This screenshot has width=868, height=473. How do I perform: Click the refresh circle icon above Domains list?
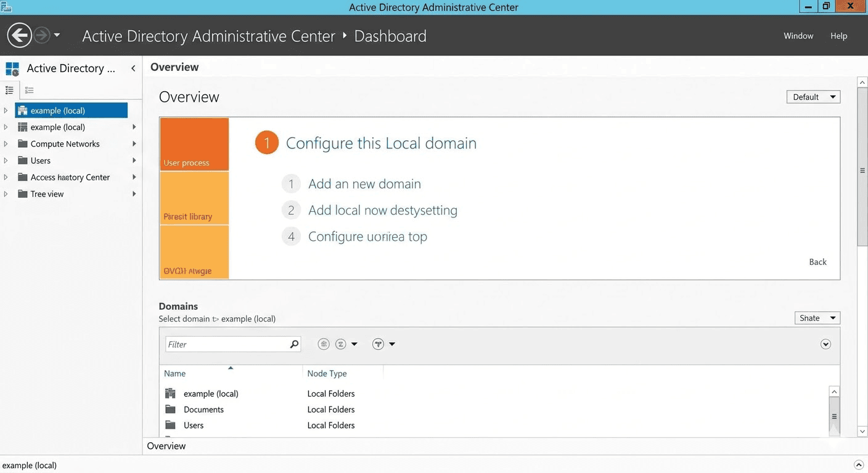(324, 344)
